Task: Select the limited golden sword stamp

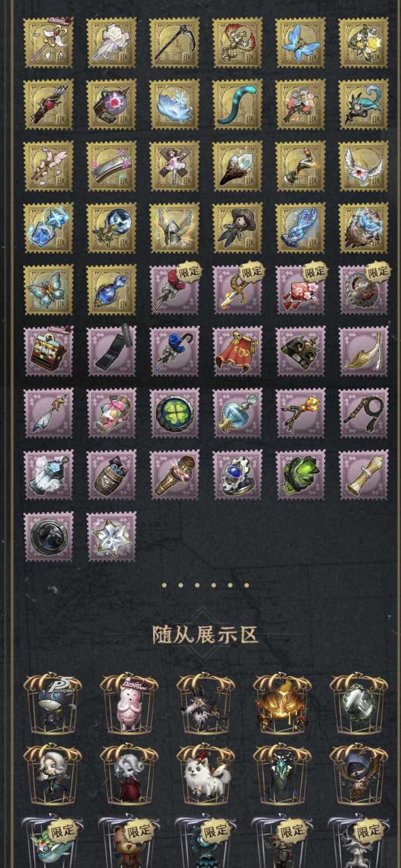Action: click(x=238, y=289)
